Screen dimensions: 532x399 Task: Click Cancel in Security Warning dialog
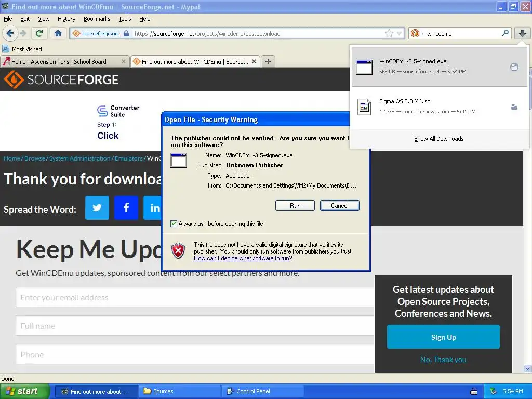click(340, 206)
